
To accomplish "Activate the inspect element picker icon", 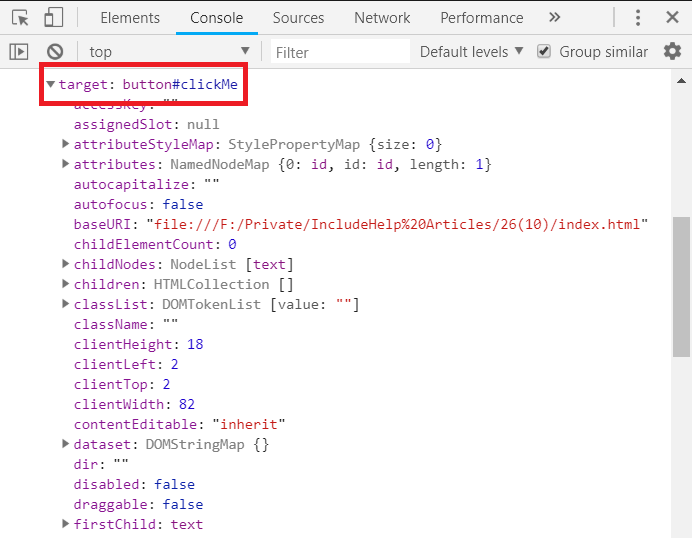I will tap(20, 18).
